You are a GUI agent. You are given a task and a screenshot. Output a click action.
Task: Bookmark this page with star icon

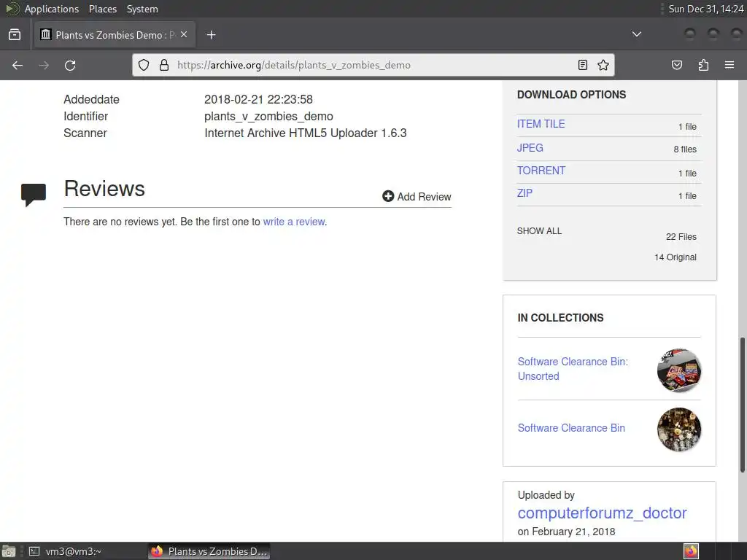(x=603, y=65)
